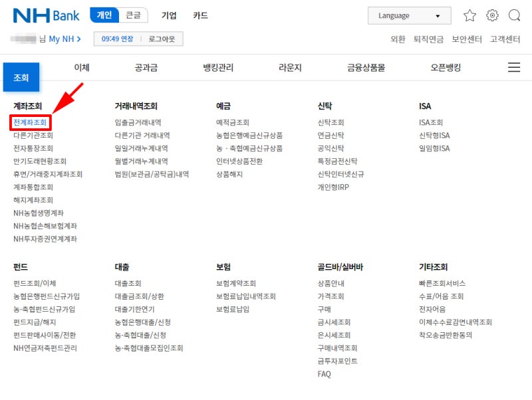
Task: Open 개인형IRP link
Action: click(333, 187)
